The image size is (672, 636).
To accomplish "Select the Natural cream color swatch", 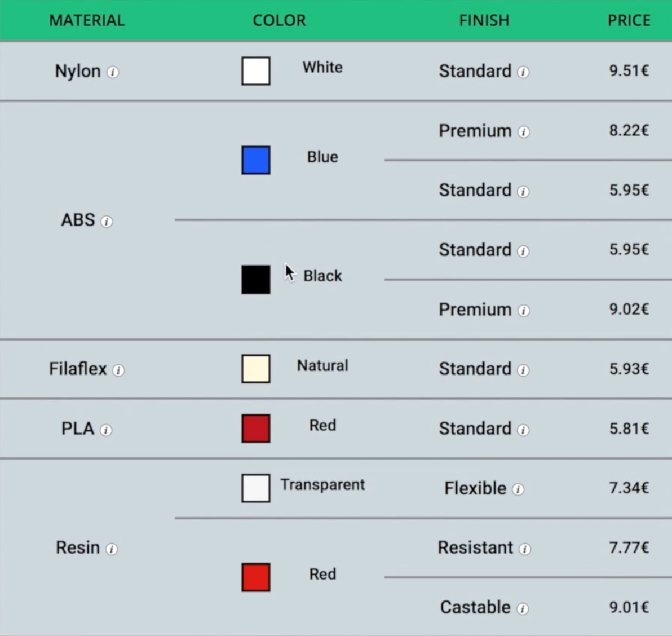I will 256,369.
